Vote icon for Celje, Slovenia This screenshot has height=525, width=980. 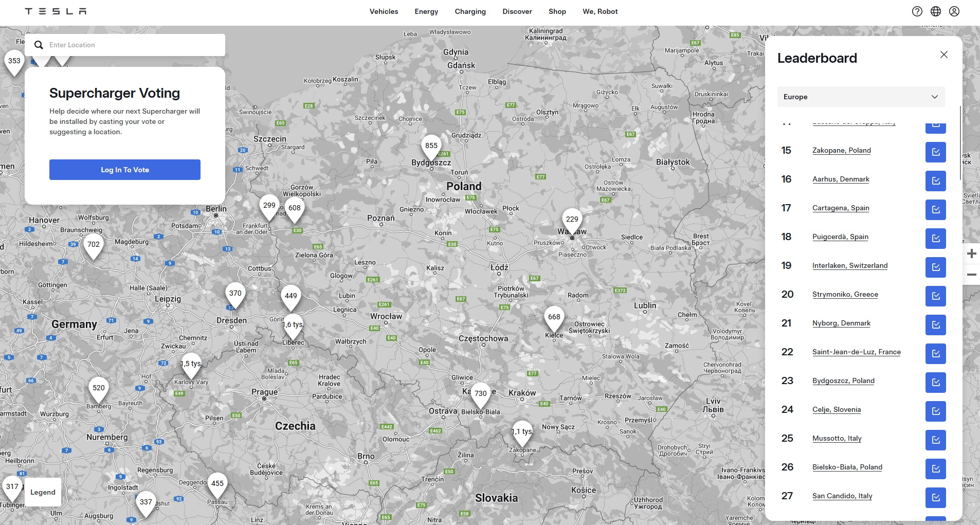936,411
